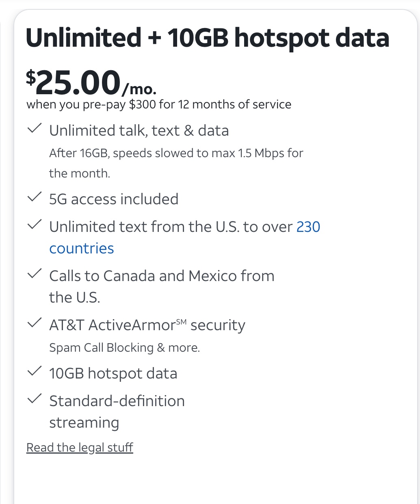Open the Read the legal stuff link
Screen dimensions: 420x504
point(80,447)
